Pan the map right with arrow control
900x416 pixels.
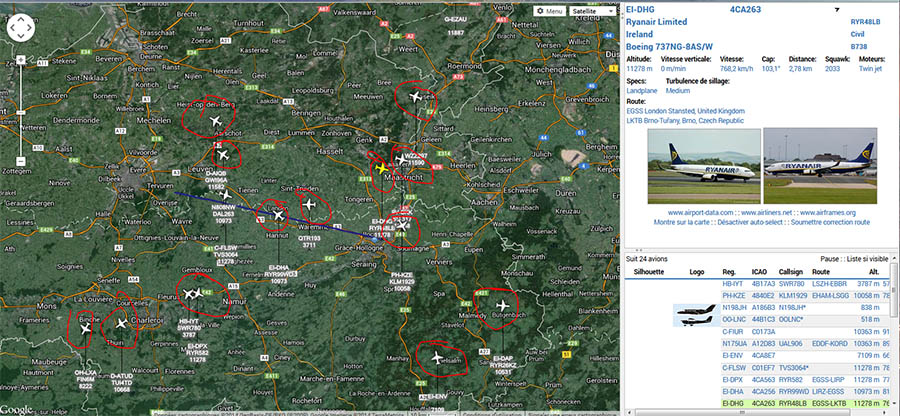tap(29, 27)
